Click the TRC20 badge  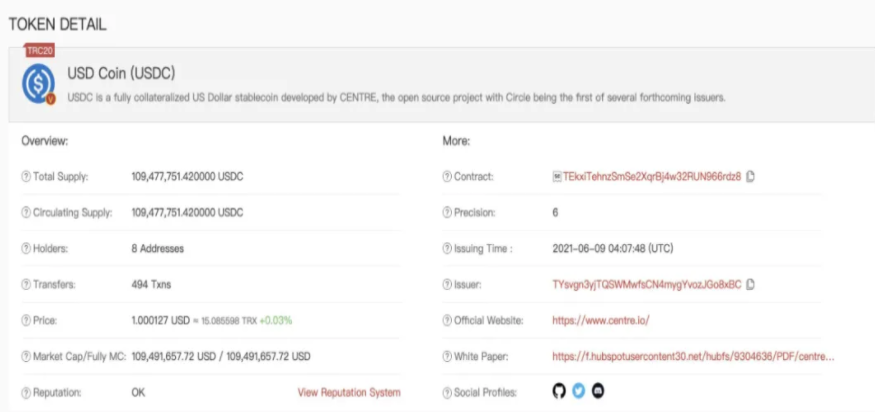click(x=40, y=51)
